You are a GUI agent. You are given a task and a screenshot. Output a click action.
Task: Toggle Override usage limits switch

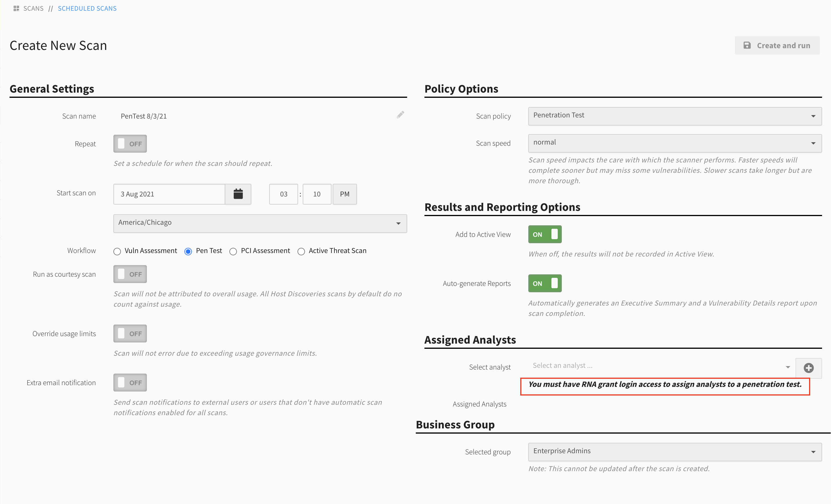pos(130,334)
